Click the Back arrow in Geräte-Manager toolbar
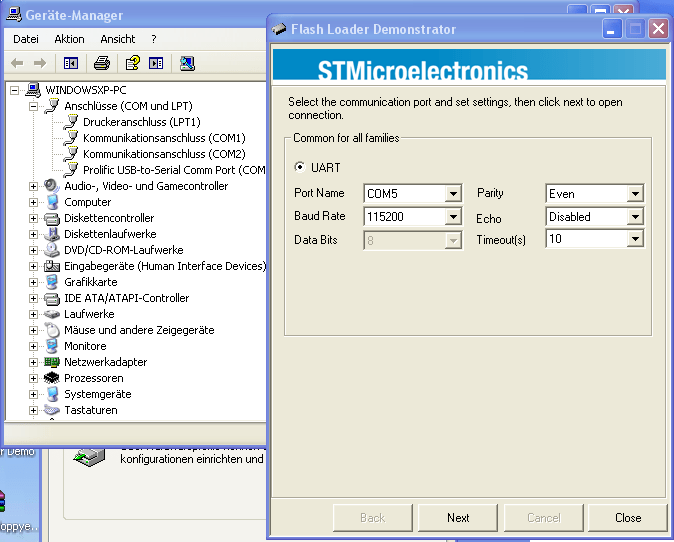 pos(17,64)
